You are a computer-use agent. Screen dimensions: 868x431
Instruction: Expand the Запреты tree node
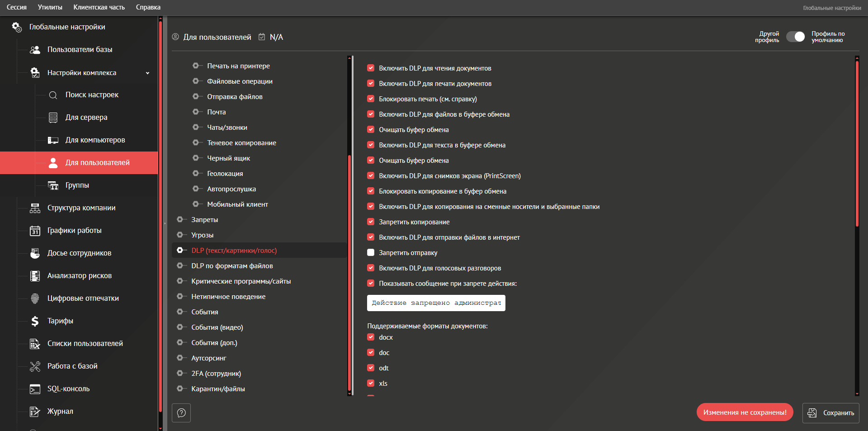coord(180,220)
